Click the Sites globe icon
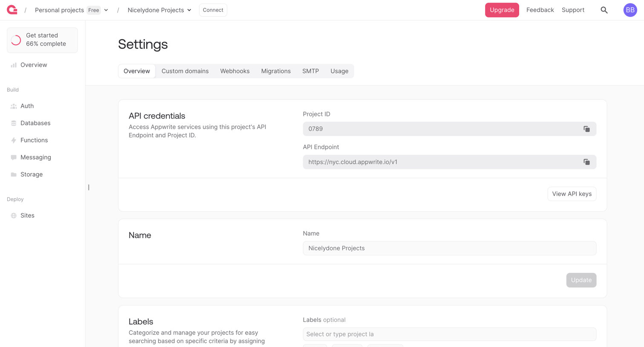644x347 pixels. [x=14, y=216]
